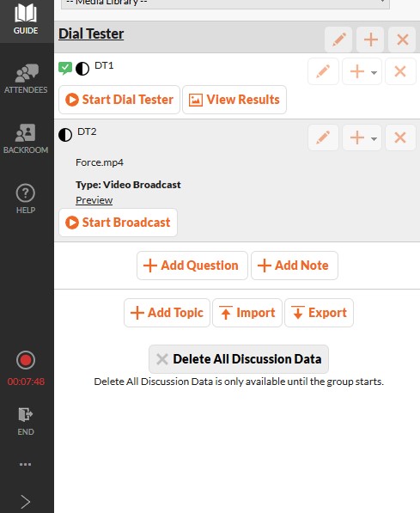Image resolution: width=420 pixels, height=513 pixels.
Task: Open the Preview link for Force.mp4
Action: click(x=94, y=200)
